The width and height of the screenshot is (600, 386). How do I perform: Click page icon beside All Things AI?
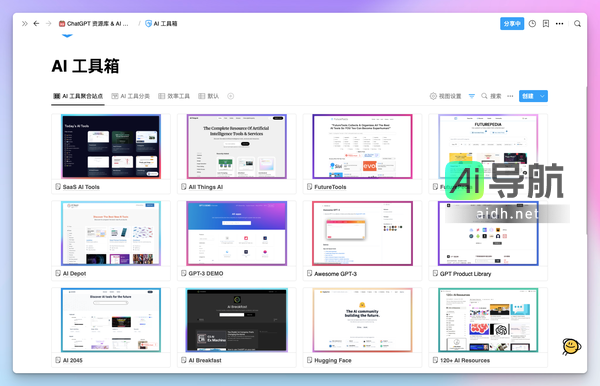184,187
